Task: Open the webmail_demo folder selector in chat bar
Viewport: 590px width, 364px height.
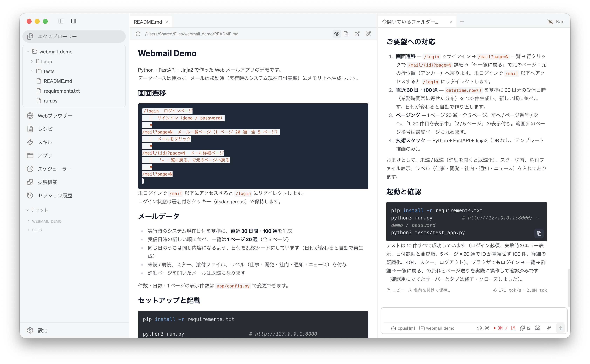Action: [x=437, y=328]
